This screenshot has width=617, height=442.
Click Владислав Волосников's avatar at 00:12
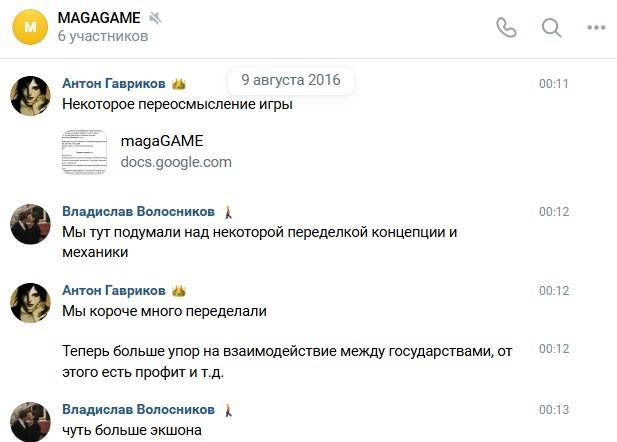pyautogui.click(x=30, y=224)
